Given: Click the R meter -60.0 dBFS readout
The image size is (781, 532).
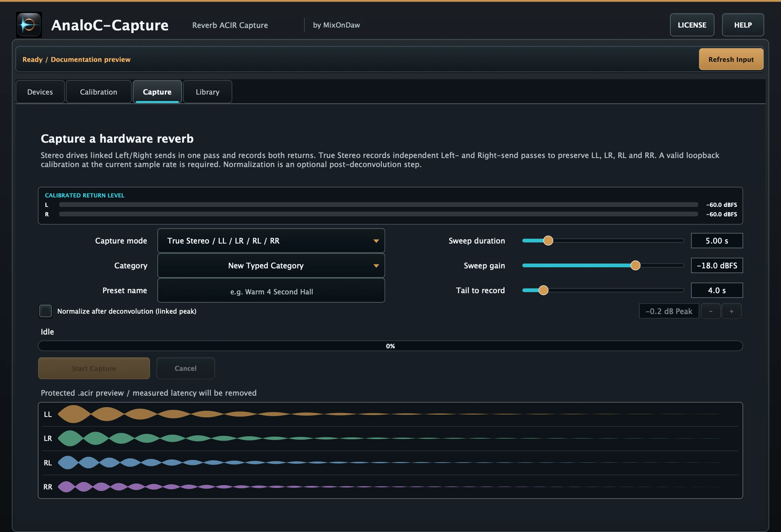Looking at the screenshot, I should point(721,214).
